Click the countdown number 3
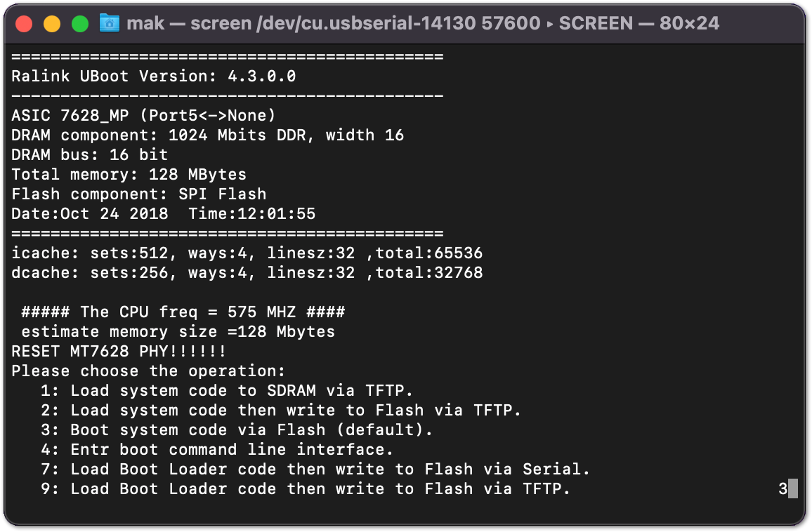This screenshot has height=532, width=812. (x=782, y=488)
